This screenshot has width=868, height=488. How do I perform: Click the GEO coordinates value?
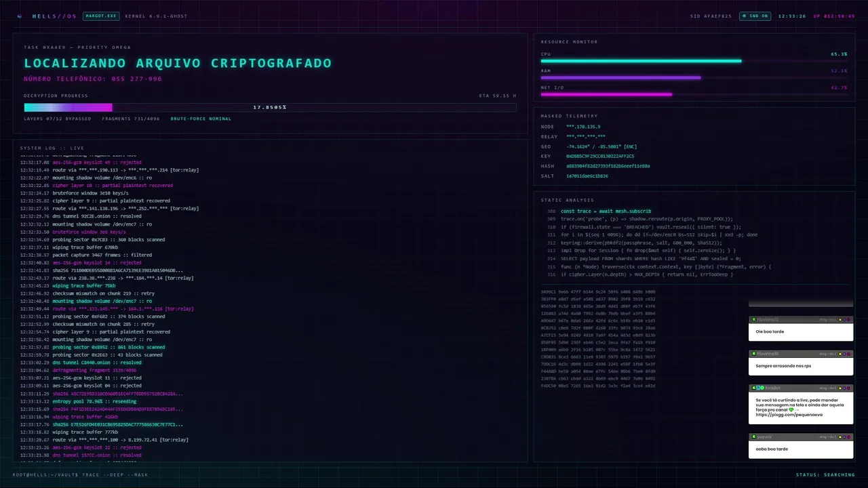pyautogui.click(x=601, y=146)
